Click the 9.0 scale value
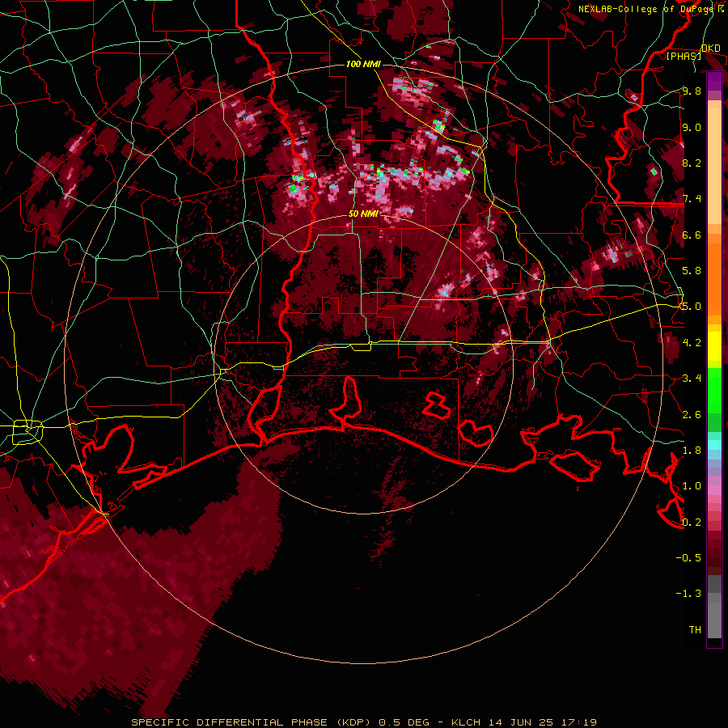Viewport: 728px width, 728px height. click(x=692, y=127)
